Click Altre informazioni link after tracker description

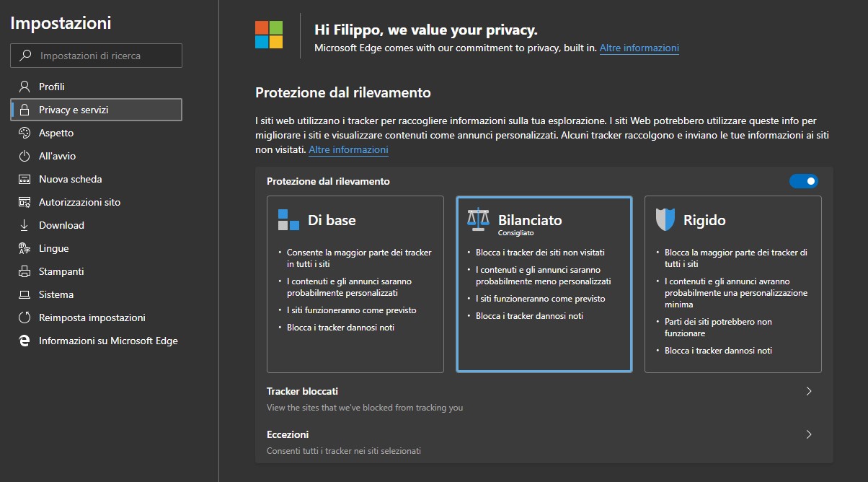348,150
